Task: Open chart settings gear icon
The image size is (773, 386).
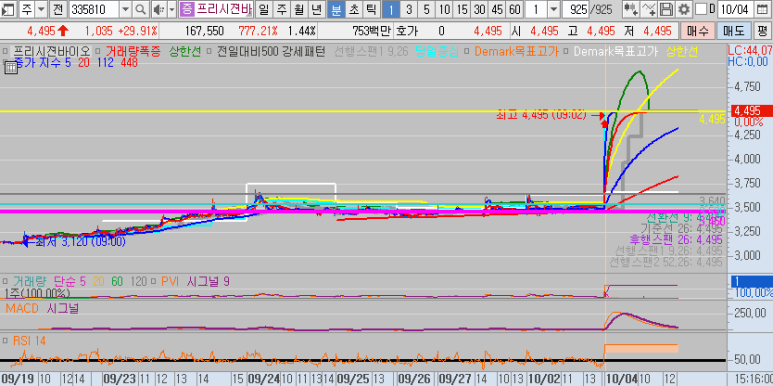Action: [683, 9]
